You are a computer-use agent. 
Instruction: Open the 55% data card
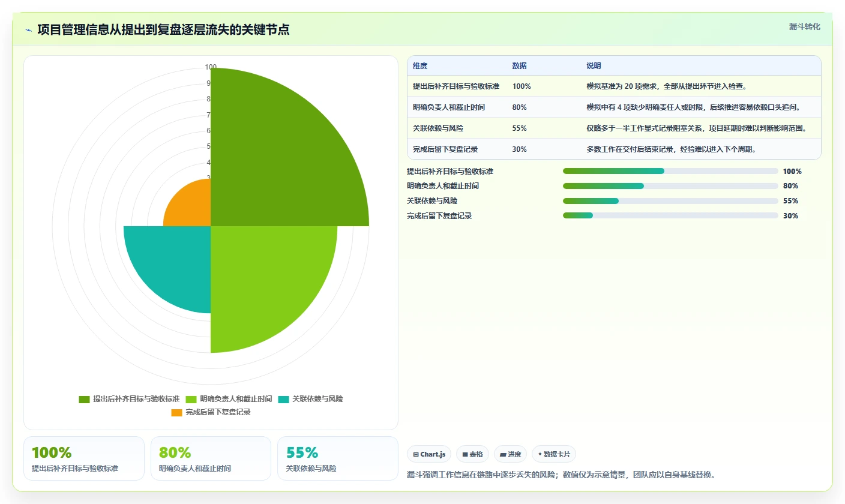(337, 458)
